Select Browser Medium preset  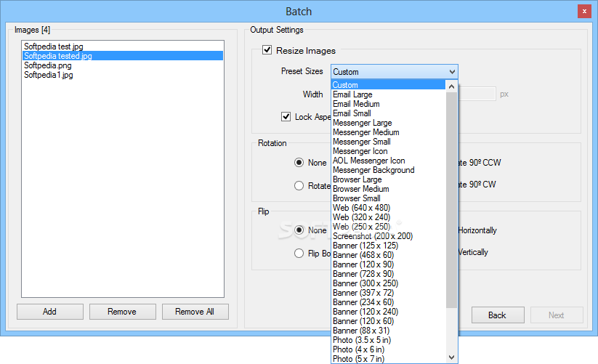388,189
